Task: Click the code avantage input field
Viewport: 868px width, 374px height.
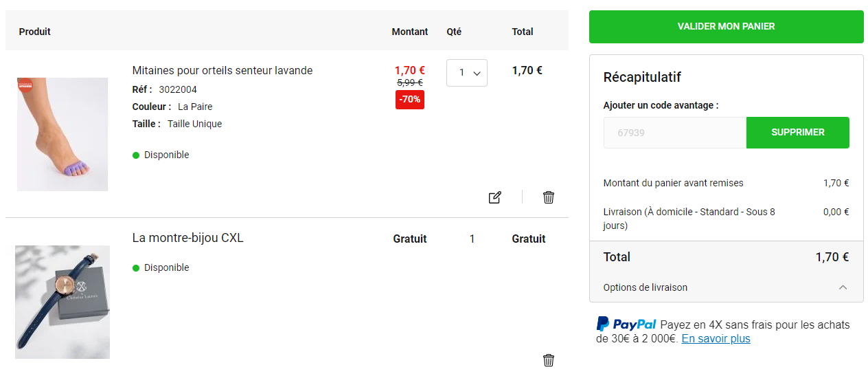Action: 674,133
